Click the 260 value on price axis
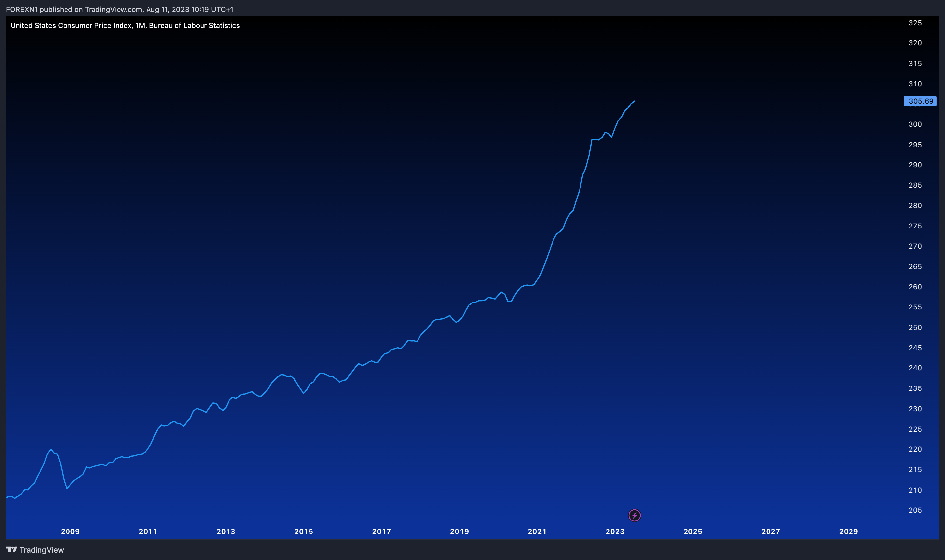945x560 pixels. (x=915, y=287)
